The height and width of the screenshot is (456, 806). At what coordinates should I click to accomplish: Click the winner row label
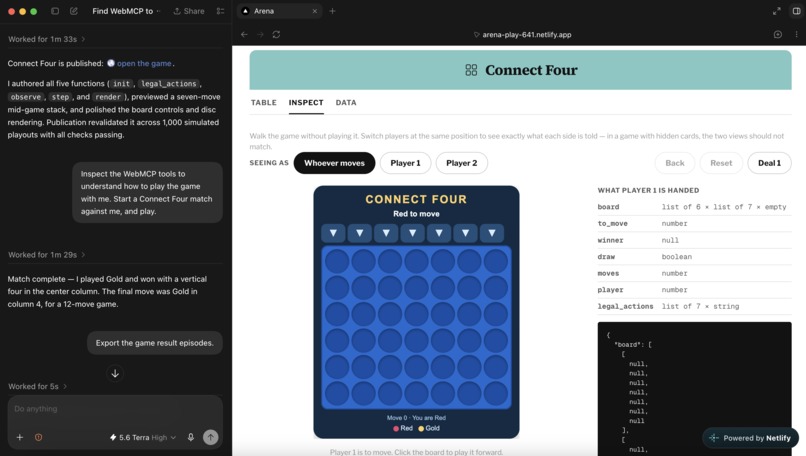pos(610,240)
